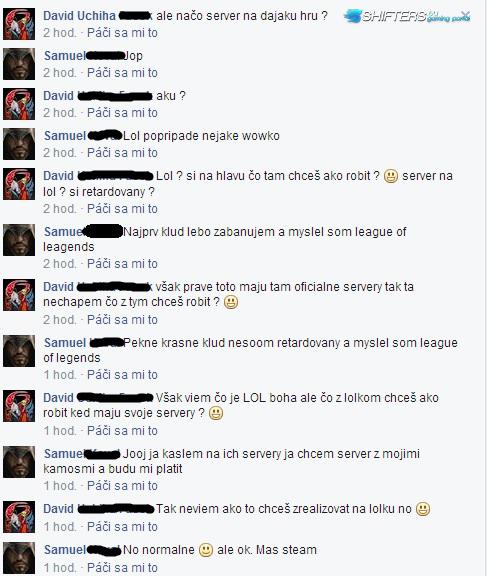The height and width of the screenshot is (577, 487).
Task: Open Samuel's name link on the 'Najprv klud' comment
Action: tap(63, 232)
